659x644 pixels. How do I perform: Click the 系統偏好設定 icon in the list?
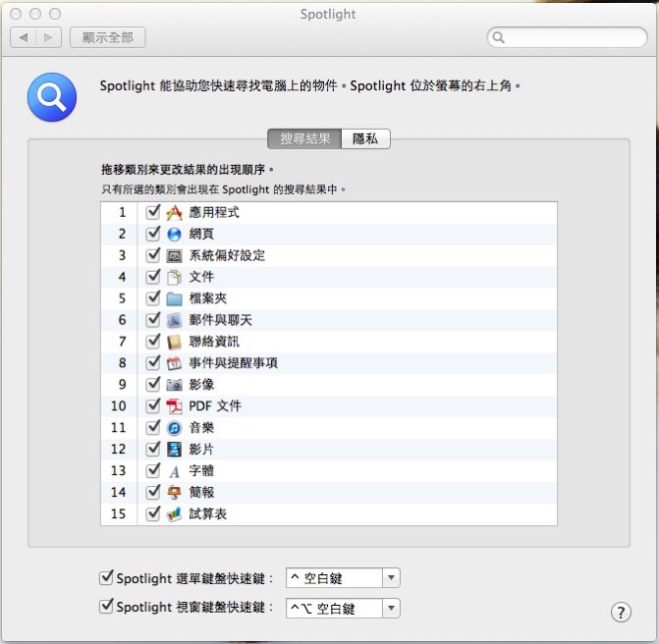point(174,256)
